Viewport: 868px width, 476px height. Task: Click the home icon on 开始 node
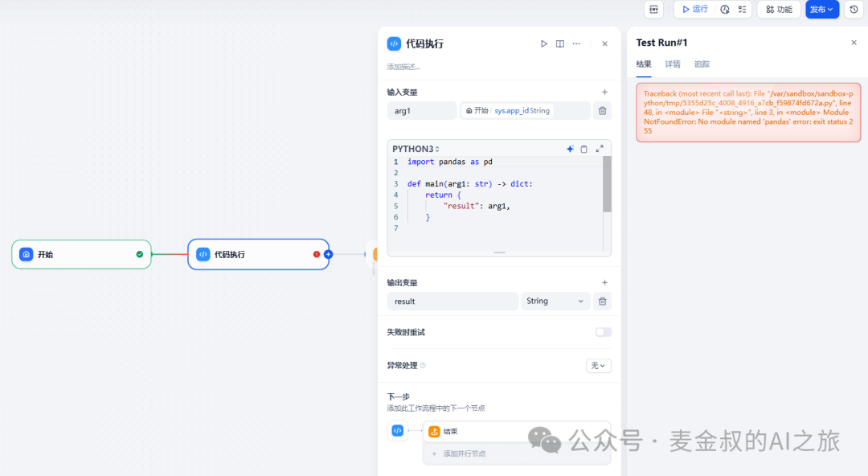coord(26,254)
